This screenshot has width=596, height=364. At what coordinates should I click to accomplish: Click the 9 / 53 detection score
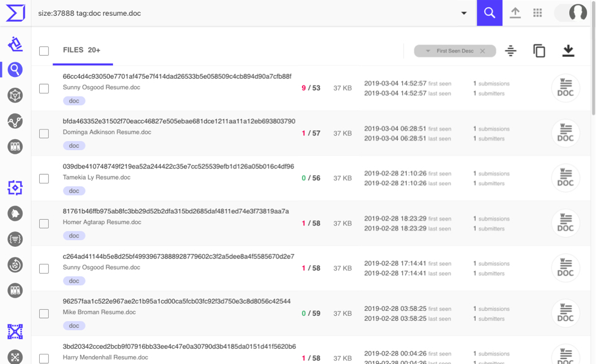[311, 88]
